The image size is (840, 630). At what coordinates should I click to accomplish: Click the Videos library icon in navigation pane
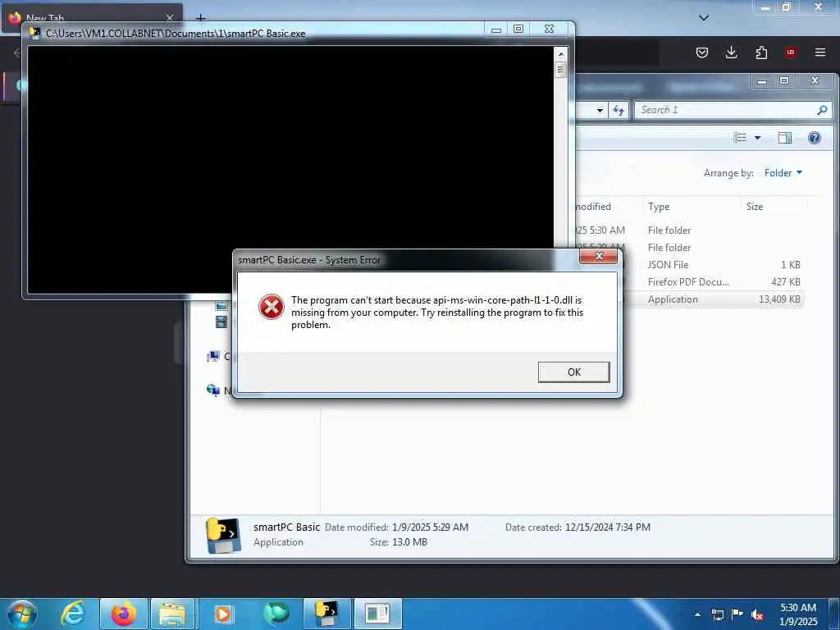pyautogui.click(x=221, y=322)
